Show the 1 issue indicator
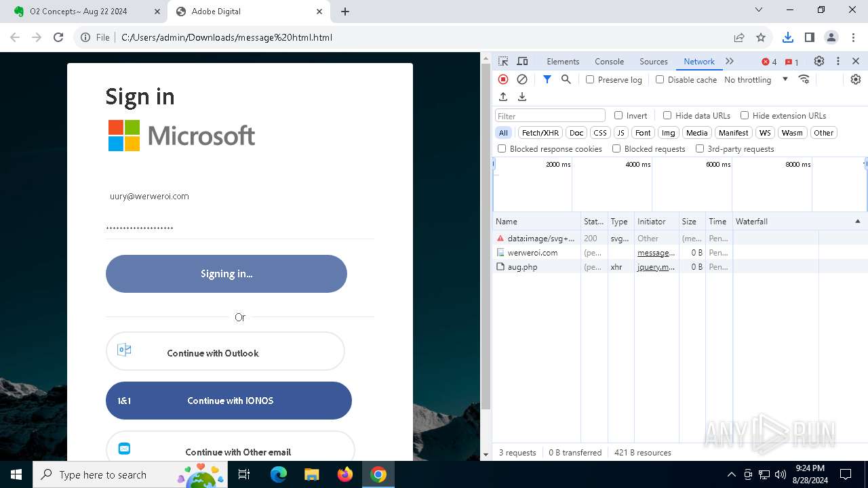The width and height of the screenshot is (868, 488). [x=792, y=62]
